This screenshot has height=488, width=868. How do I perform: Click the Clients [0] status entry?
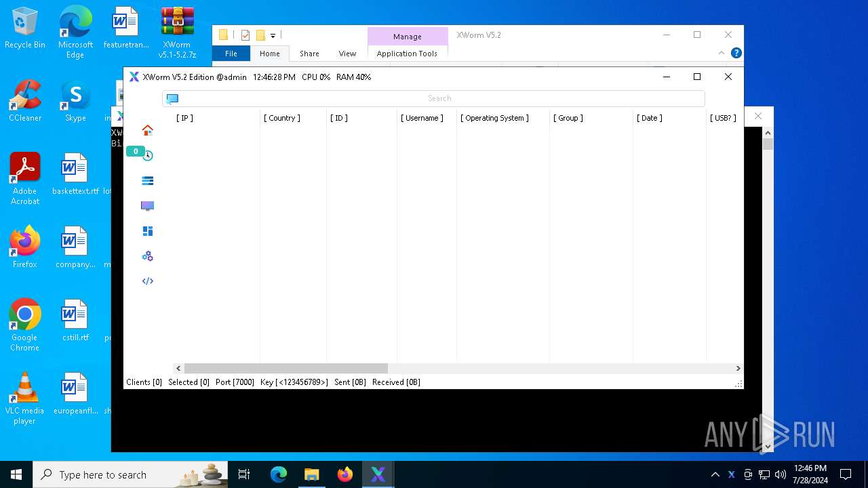pyautogui.click(x=144, y=382)
